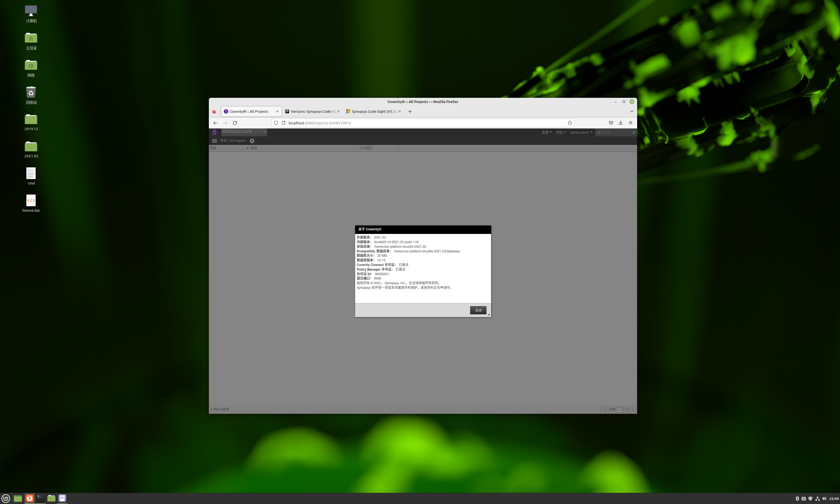
Task: Open the license.dat file on desktop
Action: [31, 203]
